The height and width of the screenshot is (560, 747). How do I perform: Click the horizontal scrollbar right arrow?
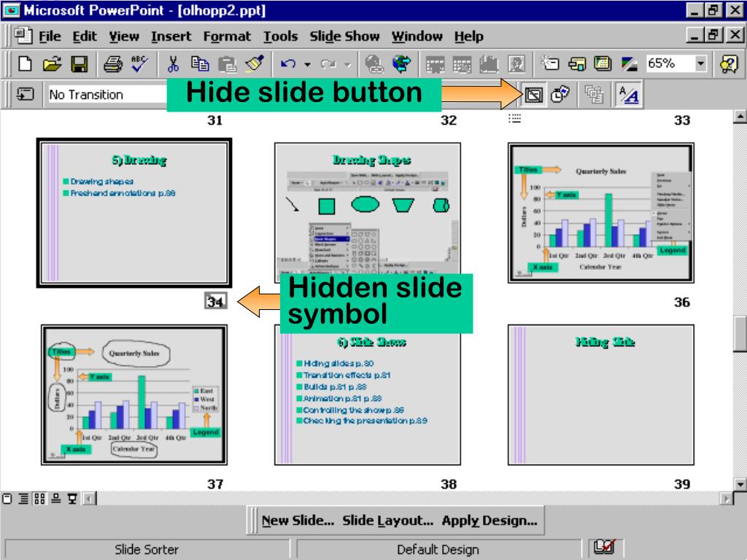coord(727,499)
